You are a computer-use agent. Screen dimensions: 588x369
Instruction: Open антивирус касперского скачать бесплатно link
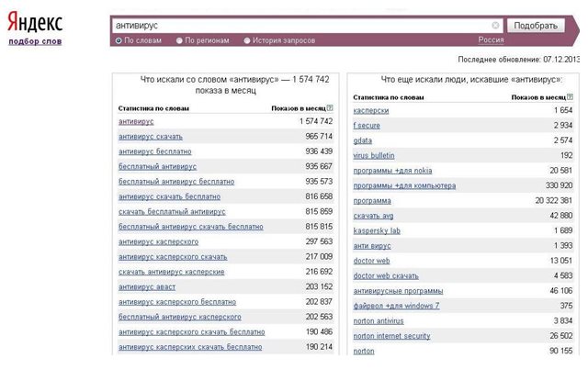pyautogui.click(x=192, y=332)
